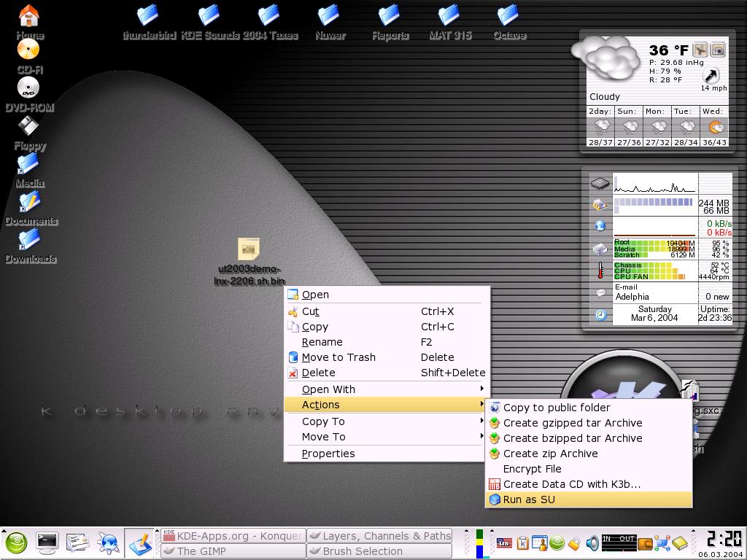Open the wallet tray icon
Image resolution: width=747 pixels, height=560 pixels.
tap(645, 544)
